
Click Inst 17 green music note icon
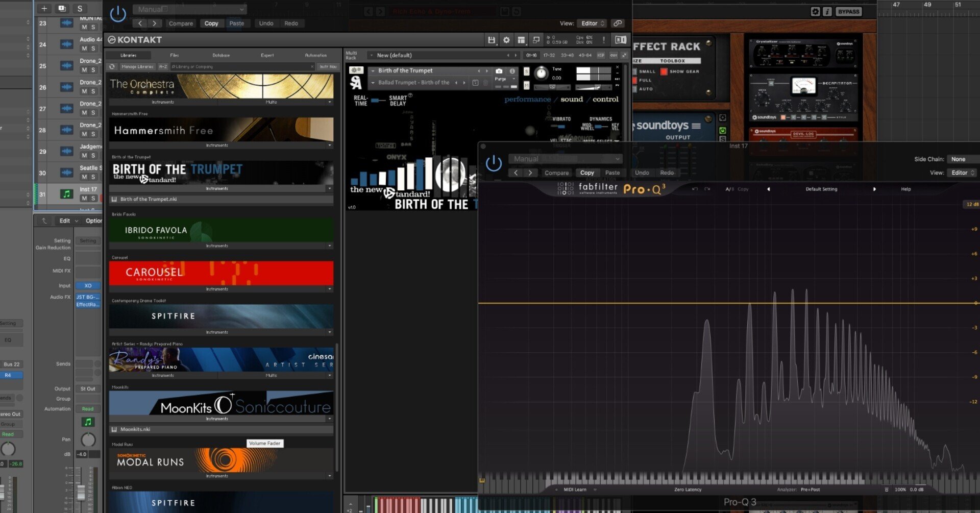tap(66, 194)
